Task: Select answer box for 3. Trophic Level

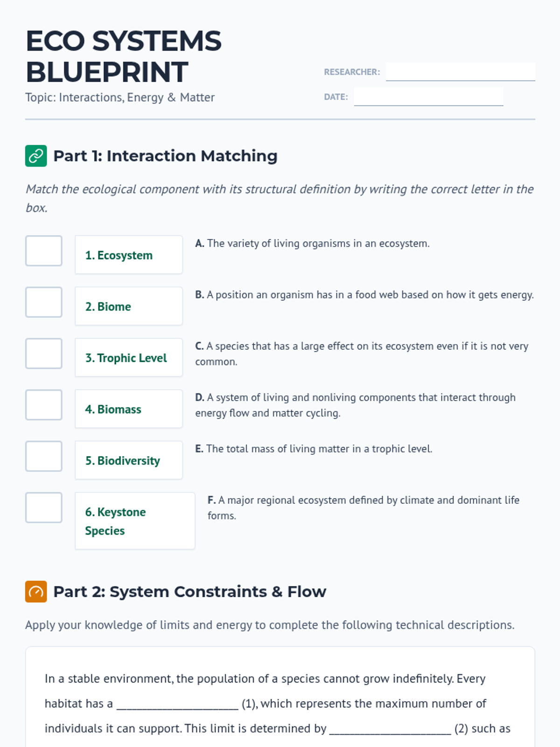Action: tap(44, 353)
